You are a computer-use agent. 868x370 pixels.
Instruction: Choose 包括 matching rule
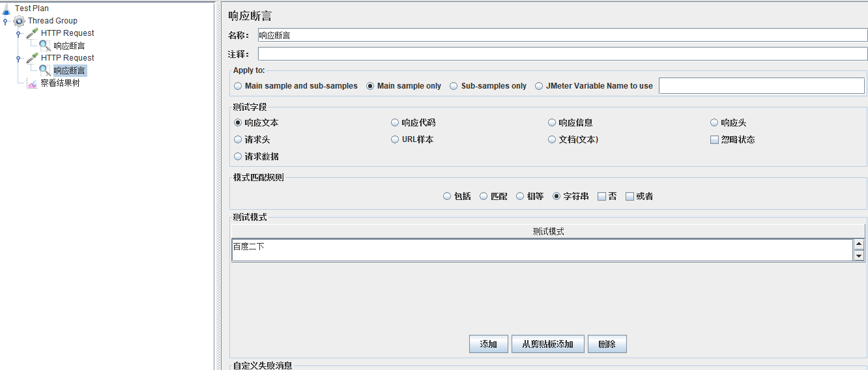(457, 196)
